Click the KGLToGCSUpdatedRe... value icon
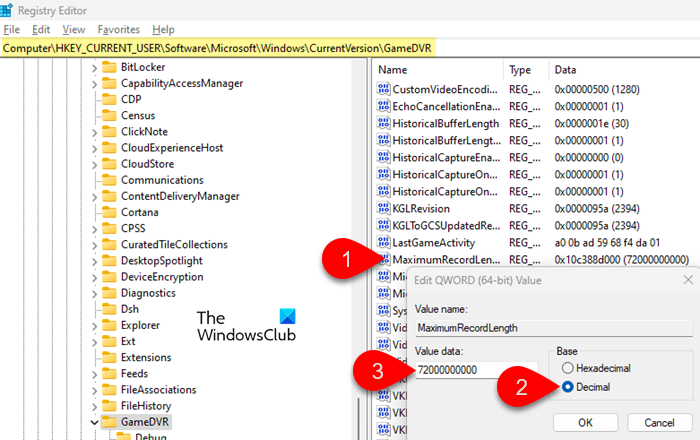This screenshot has width=700, height=440. (383, 225)
